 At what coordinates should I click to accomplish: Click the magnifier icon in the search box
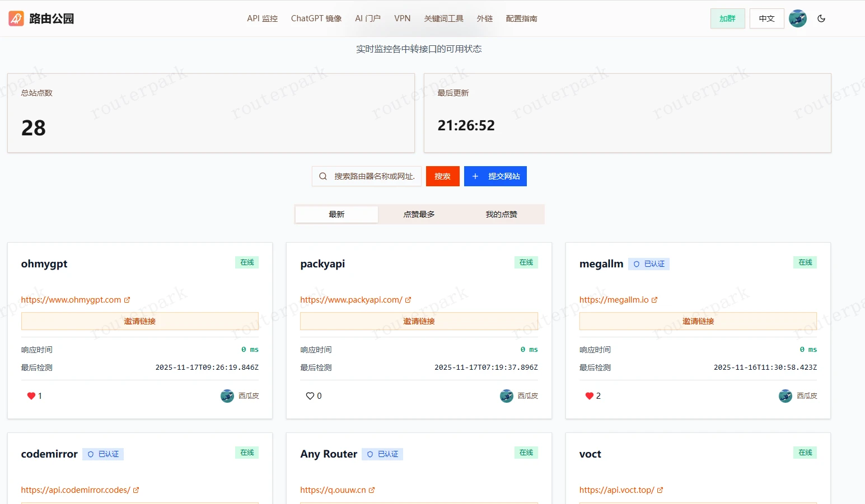(x=323, y=176)
